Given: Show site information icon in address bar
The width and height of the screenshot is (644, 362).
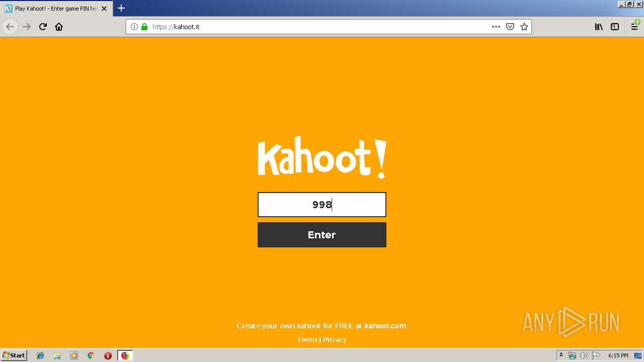Looking at the screenshot, I should coord(134,27).
